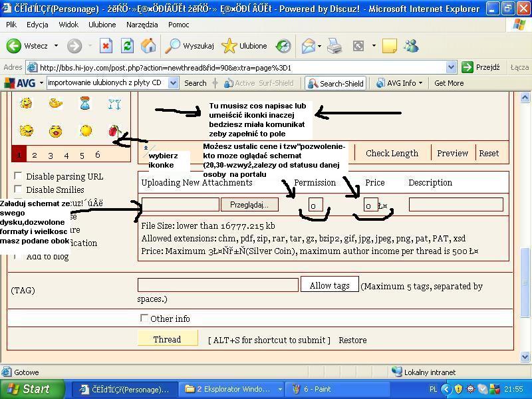Open the Narzędzia menu
Viewport: 532px width, 399px height.
pos(142,25)
